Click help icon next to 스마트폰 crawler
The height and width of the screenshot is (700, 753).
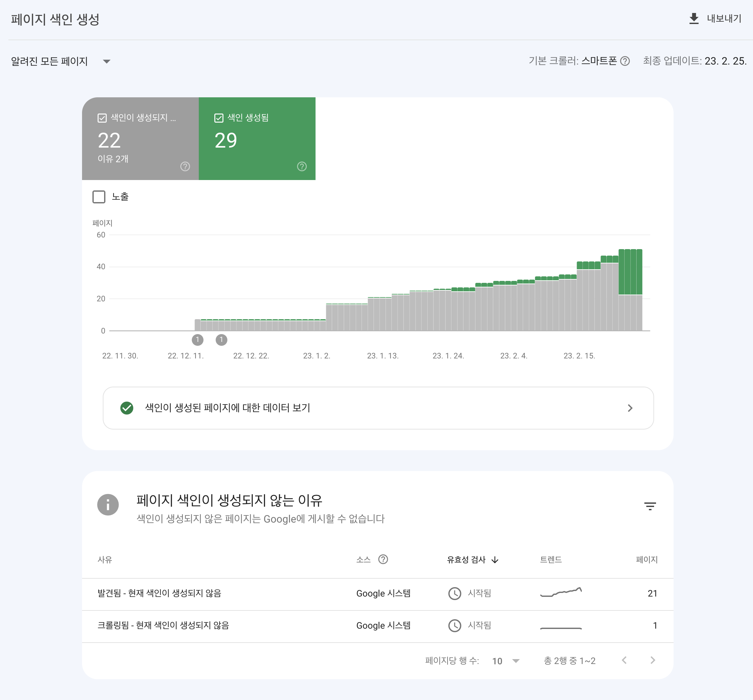click(x=625, y=61)
